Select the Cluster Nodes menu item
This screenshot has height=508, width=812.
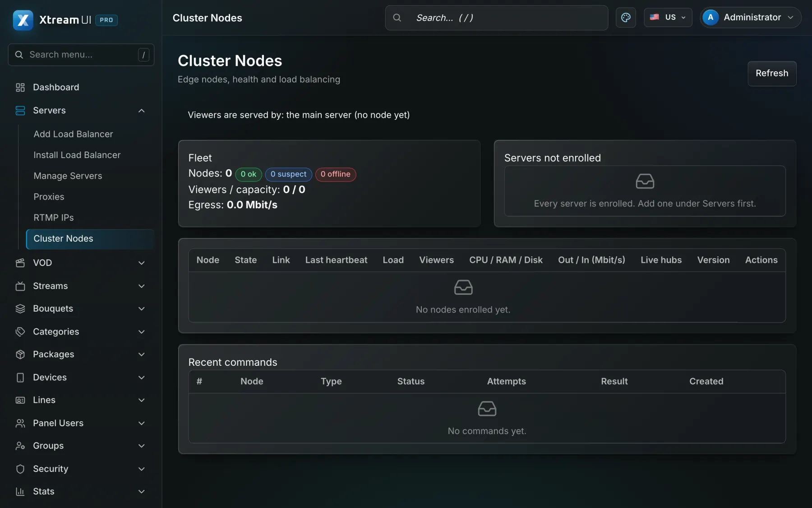90,239
